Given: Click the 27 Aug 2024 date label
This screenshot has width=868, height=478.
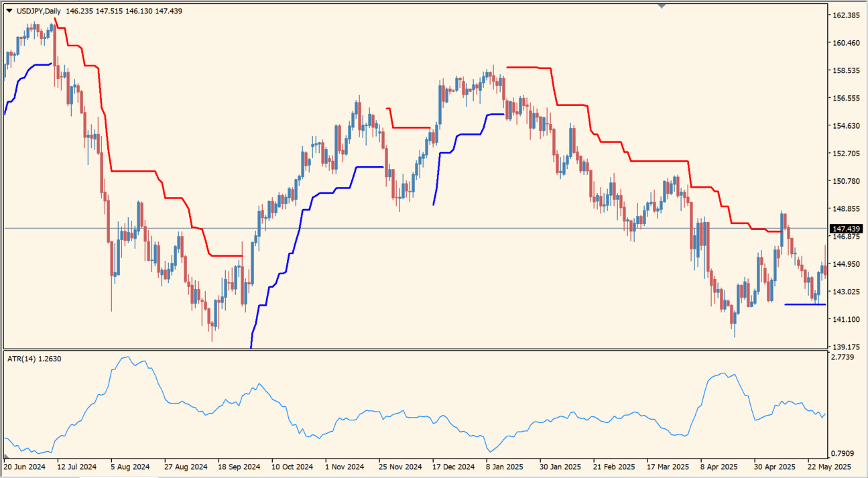Looking at the screenshot, I should (x=186, y=467).
